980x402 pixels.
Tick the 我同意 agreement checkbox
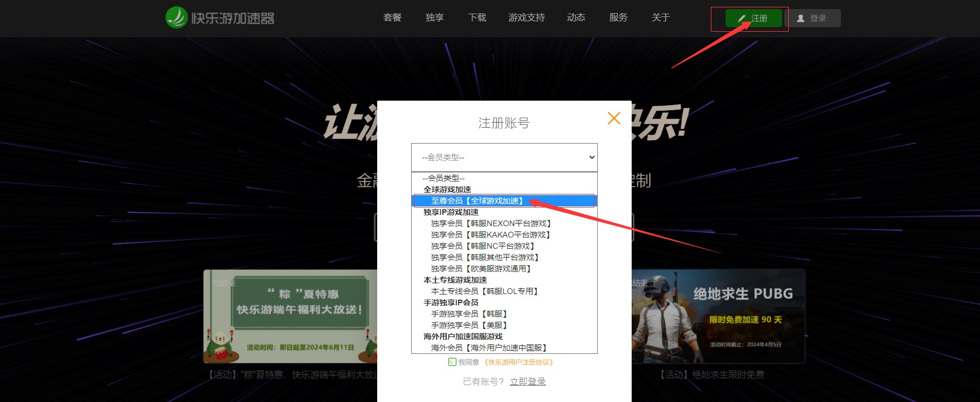click(452, 362)
